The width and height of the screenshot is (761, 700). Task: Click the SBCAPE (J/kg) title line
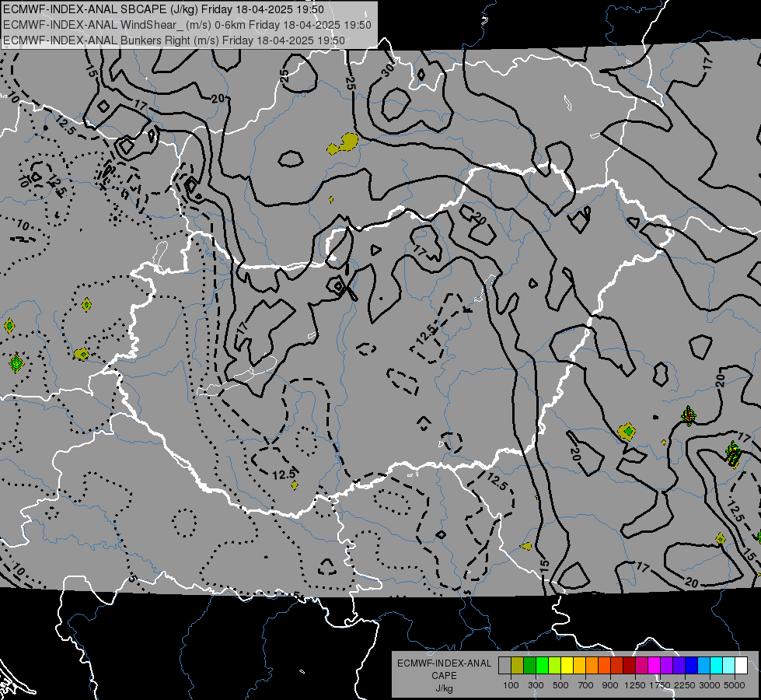(163, 9)
